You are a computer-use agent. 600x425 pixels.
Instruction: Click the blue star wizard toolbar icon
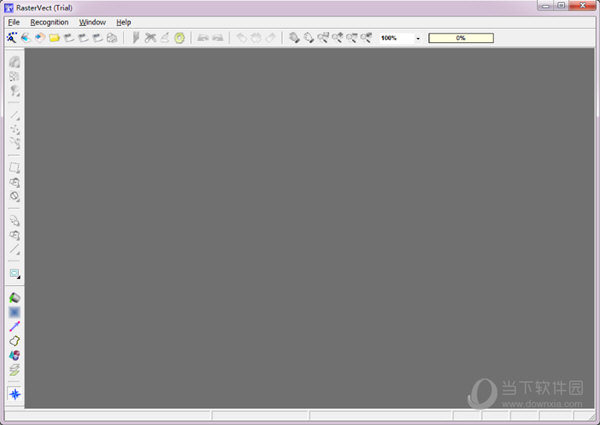coord(12,37)
